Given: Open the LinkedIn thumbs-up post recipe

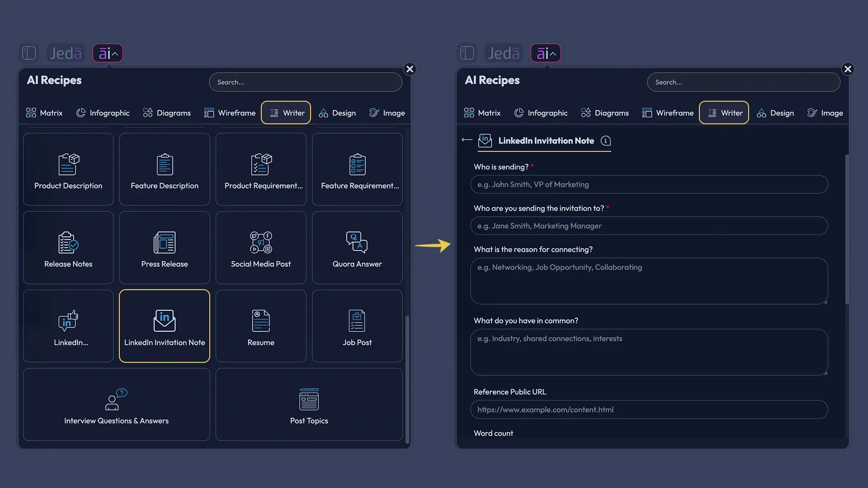Looking at the screenshot, I should point(68,326).
